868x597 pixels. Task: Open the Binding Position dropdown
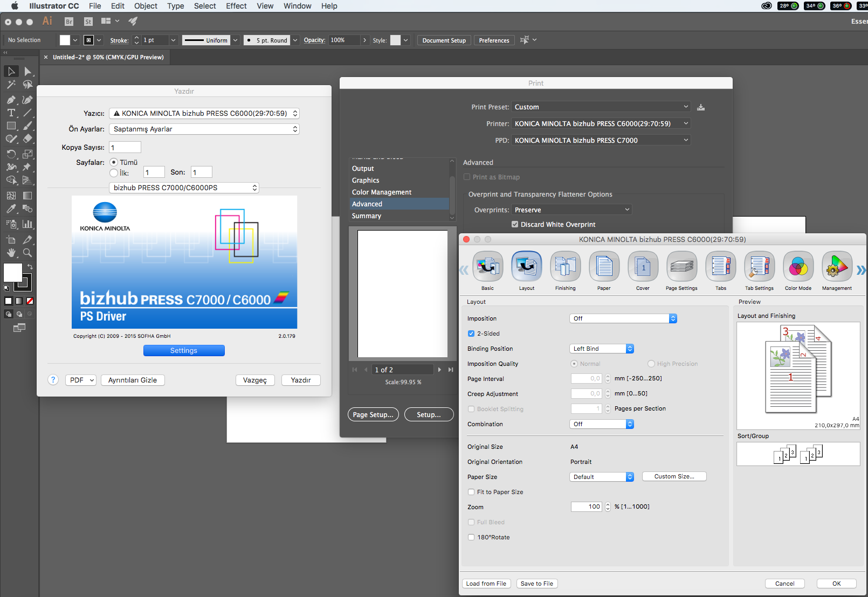(601, 349)
